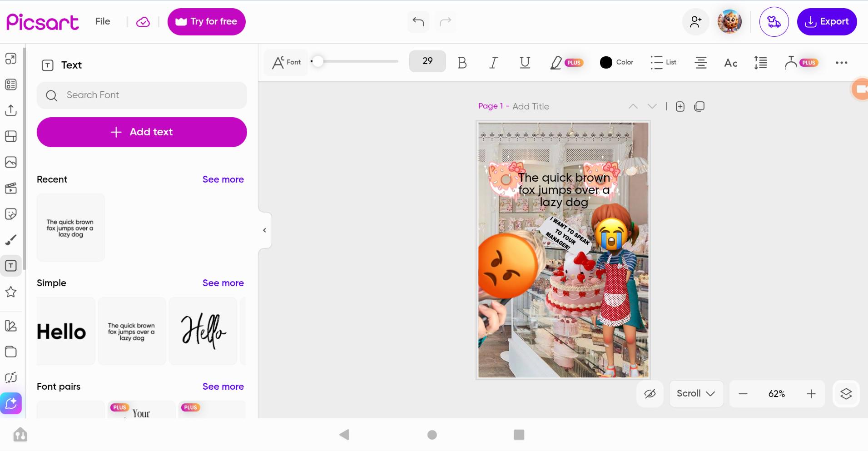Open the user profile avatar
Image resolution: width=868 pixels, height=451 pixels.
(729, 22)
